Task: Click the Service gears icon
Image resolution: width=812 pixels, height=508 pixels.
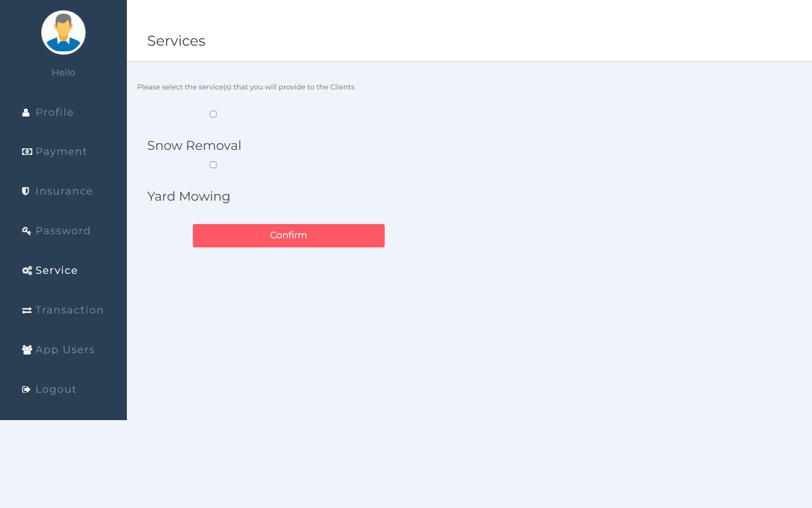Action: pyautogui.click(x=27, y=271)
